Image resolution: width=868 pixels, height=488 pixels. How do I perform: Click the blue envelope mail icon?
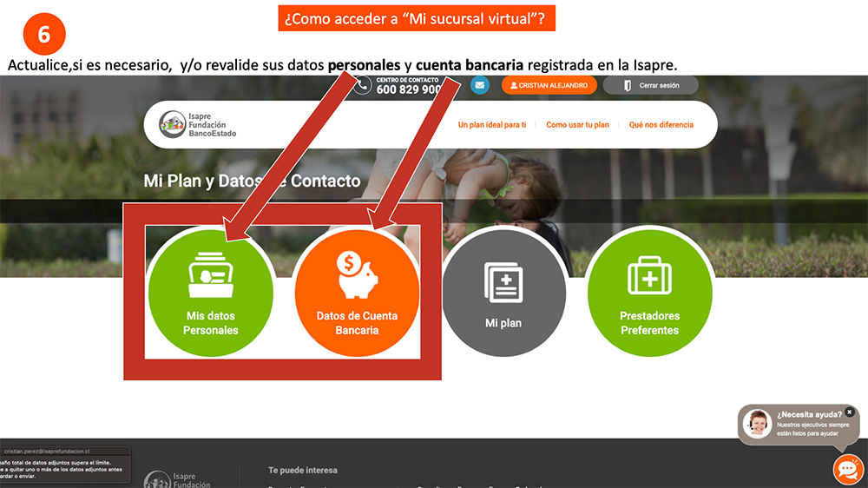pos(479,85)
